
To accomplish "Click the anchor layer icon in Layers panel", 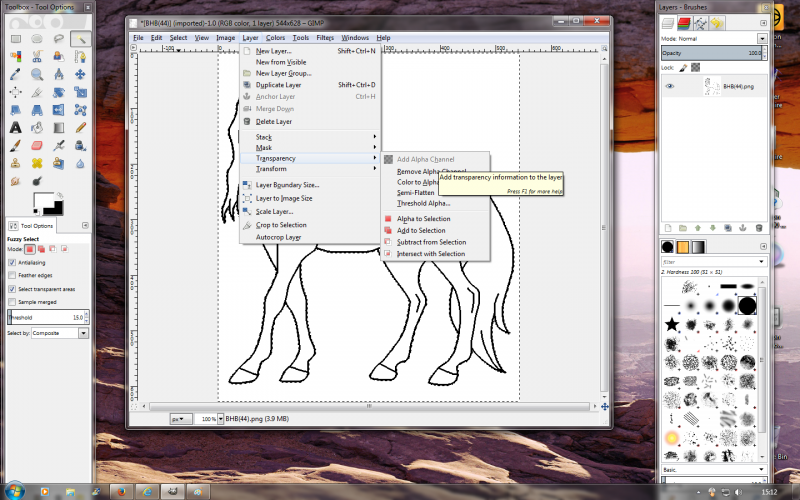I will [743, 228].
